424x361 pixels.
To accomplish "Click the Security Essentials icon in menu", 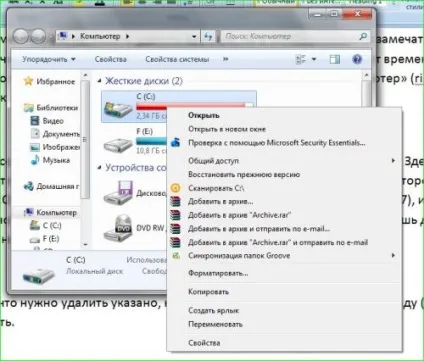I will [176, 143].
